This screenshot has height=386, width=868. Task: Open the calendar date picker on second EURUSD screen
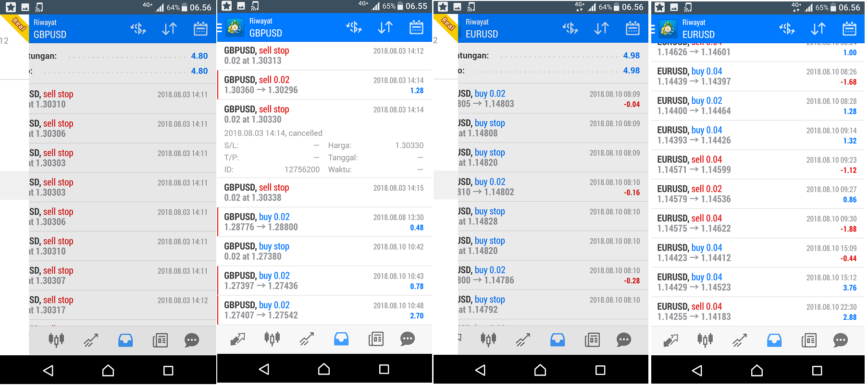tap(849, 29)
